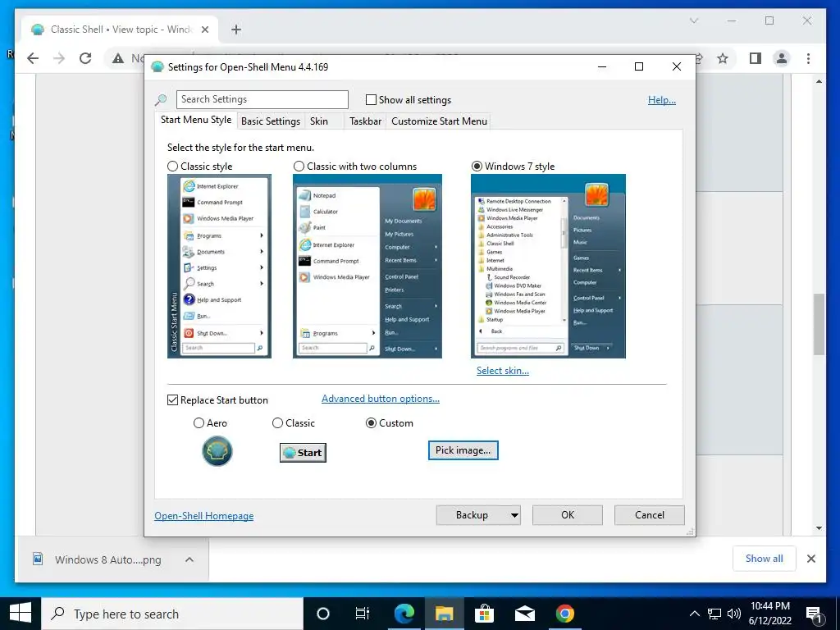
Task: Select Classic with two columns option
Action: [299, 166]
